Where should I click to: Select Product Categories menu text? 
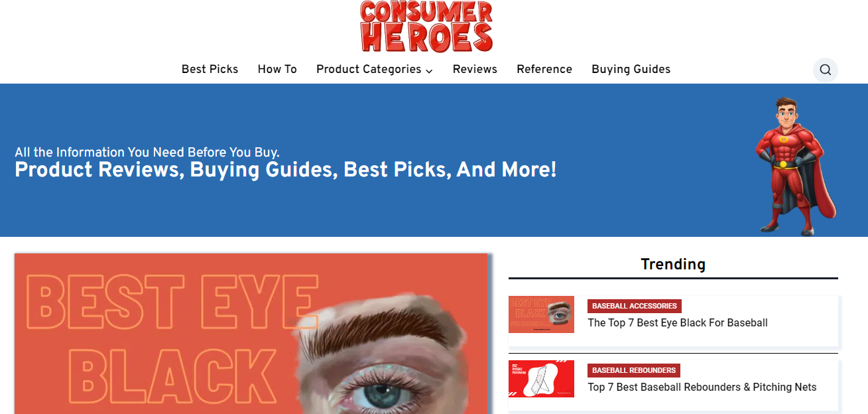[x=369, y=69]
